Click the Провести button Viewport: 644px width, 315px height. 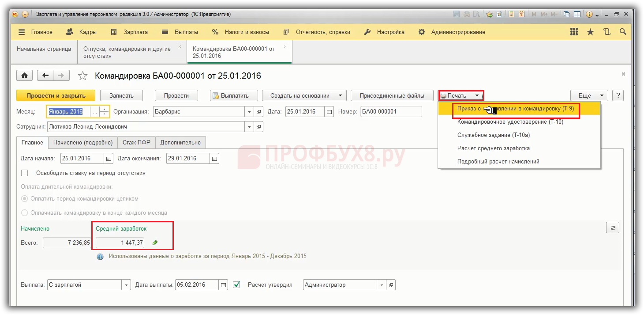(176, 95)
